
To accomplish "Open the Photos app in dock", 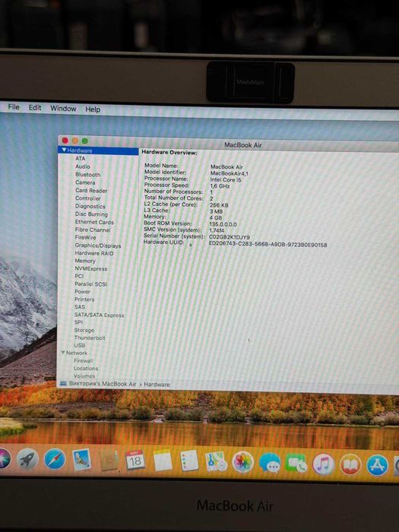I will 243,462.
